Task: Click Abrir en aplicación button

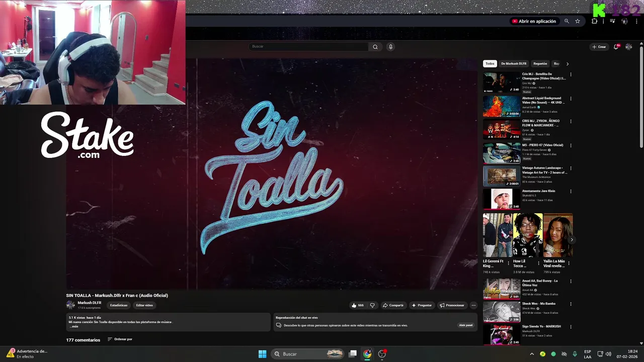Action: click(x=534, y=21)
